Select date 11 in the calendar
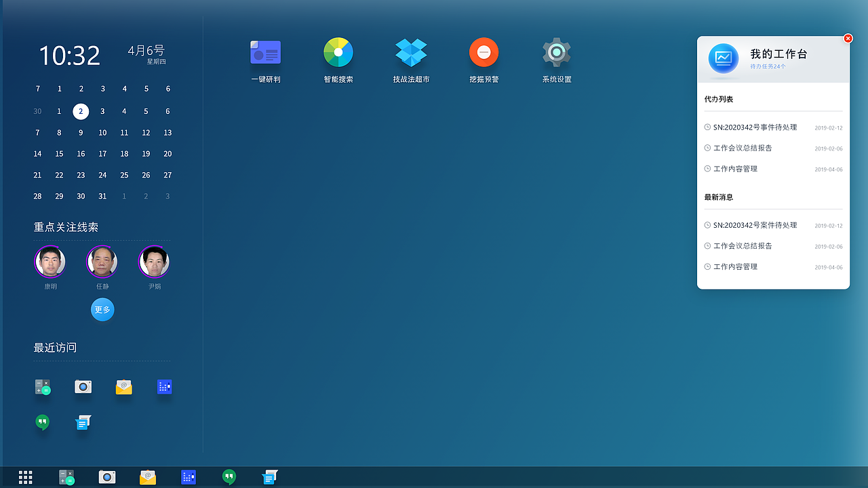This screenshot has height=488, width=868. pyautogui.click(x=124, y=133)
